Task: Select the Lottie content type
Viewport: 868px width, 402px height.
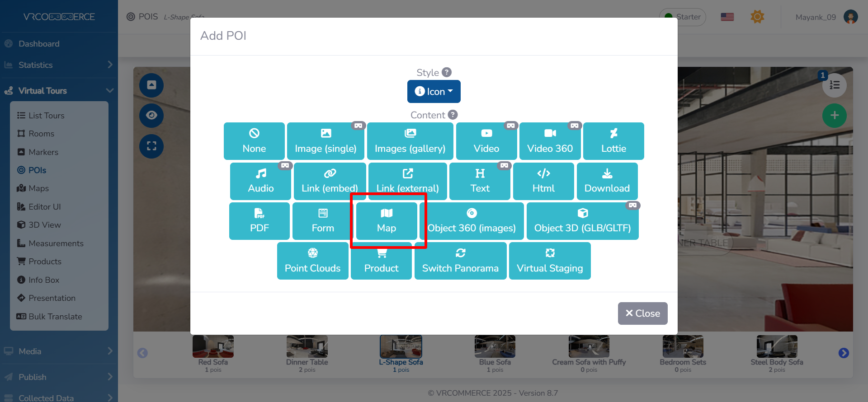Action: click(613, 141)
